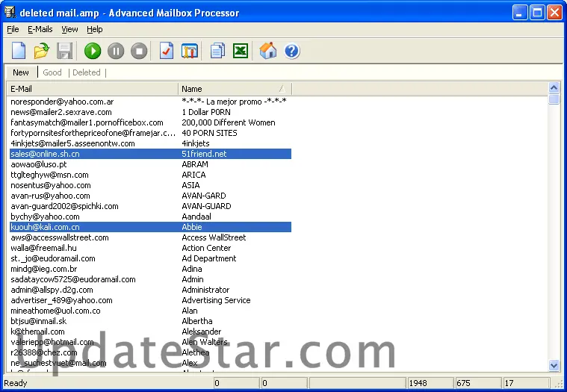Image resolution: width=567 pixels, height=392 pixels.
Task: Click the Copy pages toolbar icon
Action: (x=217, y=51)
